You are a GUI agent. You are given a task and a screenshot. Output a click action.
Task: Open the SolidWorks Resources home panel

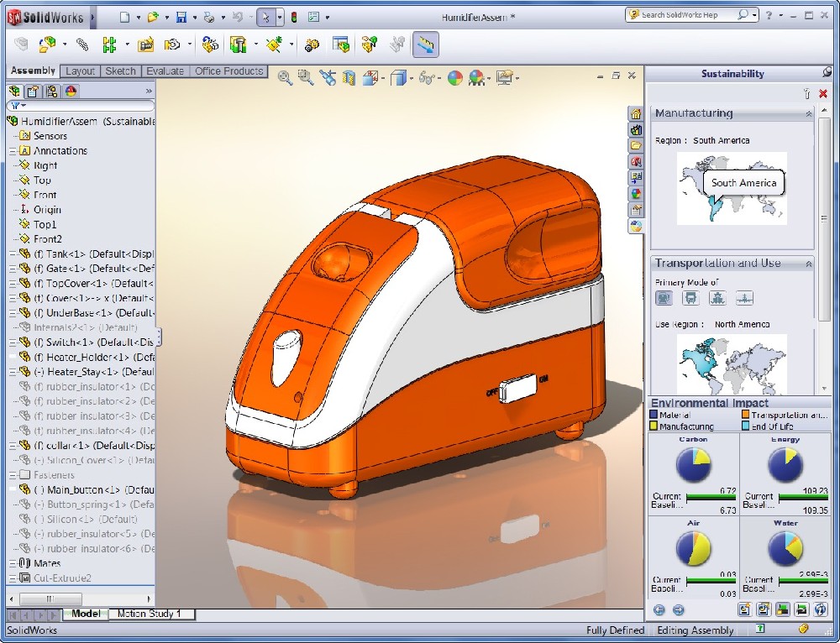(x=636, y=113)
